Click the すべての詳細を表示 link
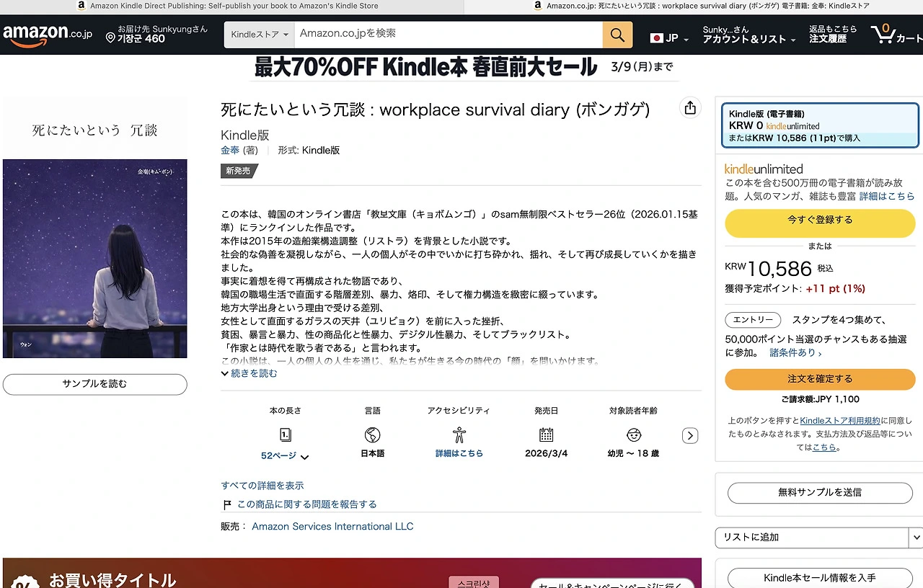The width and height of the screenshot is (923, 588). tap(262, 486)
